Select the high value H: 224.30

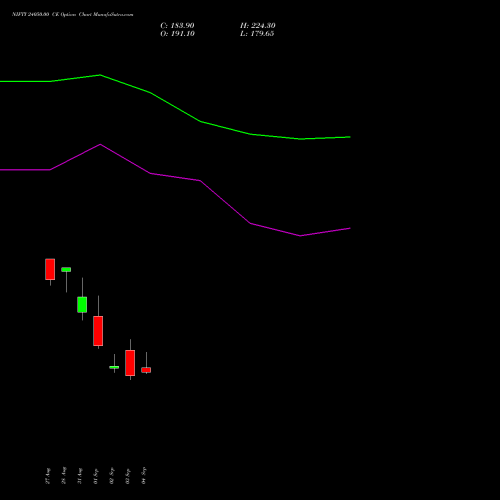point(258,26)
